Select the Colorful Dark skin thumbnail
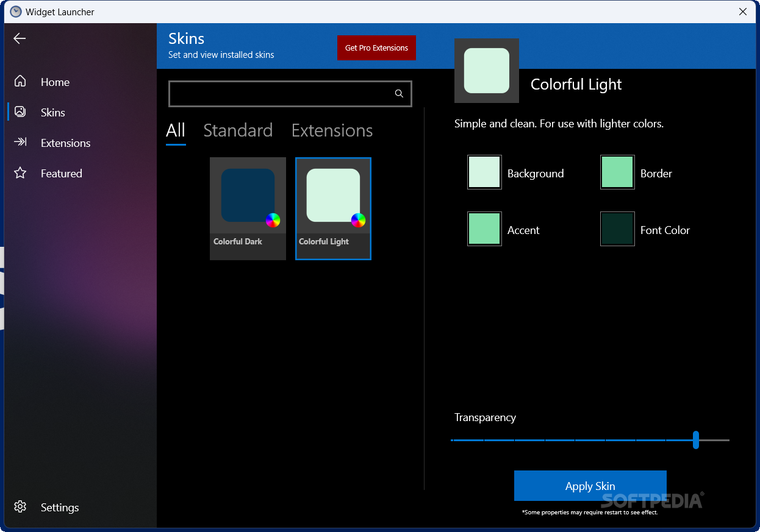760x532 pixels. (x=248, y=208)
